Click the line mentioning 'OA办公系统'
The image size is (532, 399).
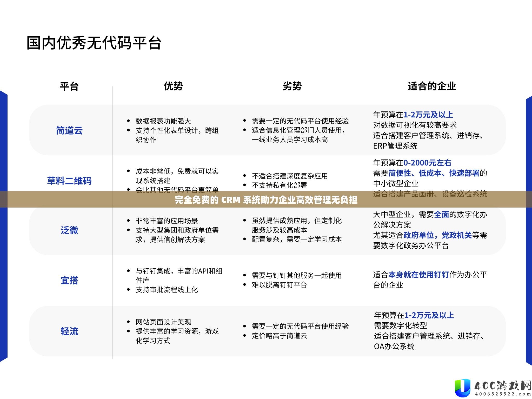429,341
